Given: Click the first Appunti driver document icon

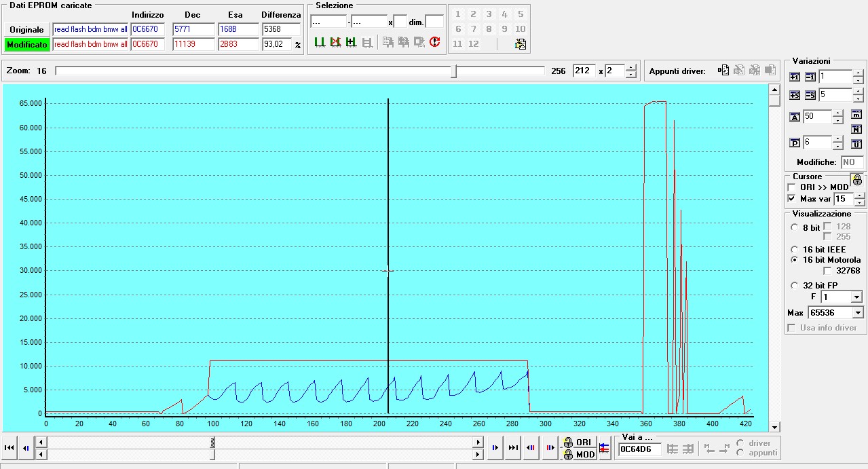Looking at the screenshot, I should (724, 71).
